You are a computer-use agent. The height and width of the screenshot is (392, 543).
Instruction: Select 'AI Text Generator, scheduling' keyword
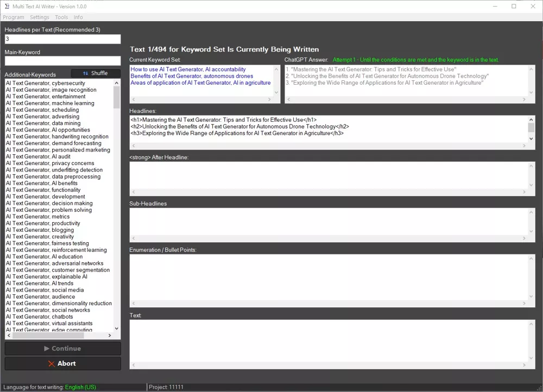tap(42, 110)
